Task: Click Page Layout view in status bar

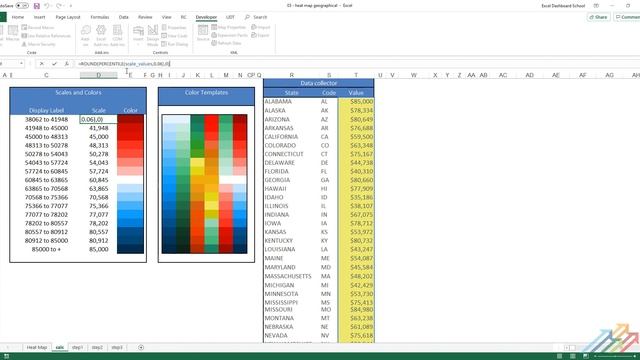Action: [x=572, y=356]
